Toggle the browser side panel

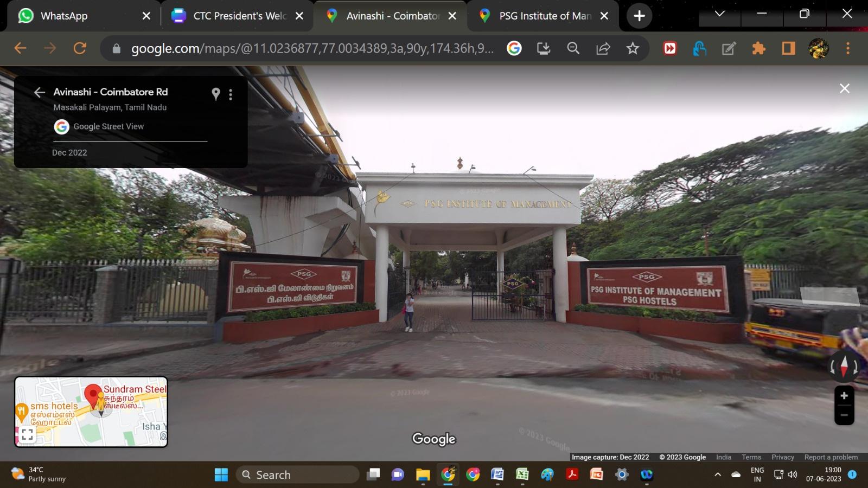point(788,48)
